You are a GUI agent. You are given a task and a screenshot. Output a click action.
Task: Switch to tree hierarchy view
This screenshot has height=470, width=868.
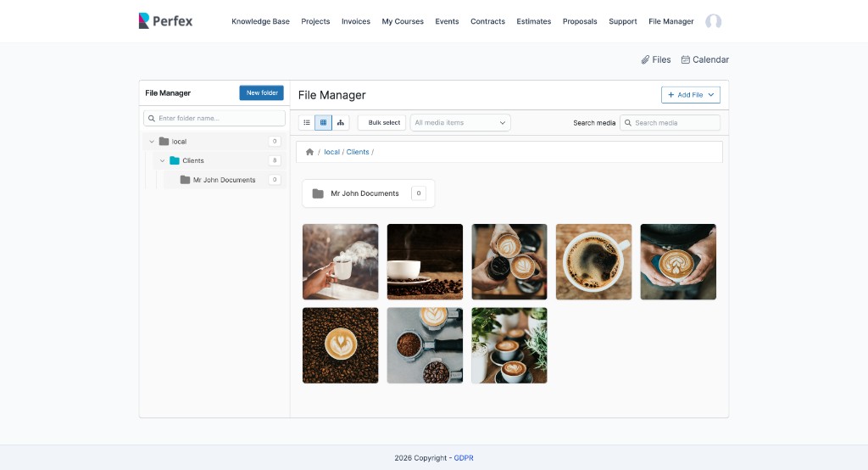coord(340,123)
